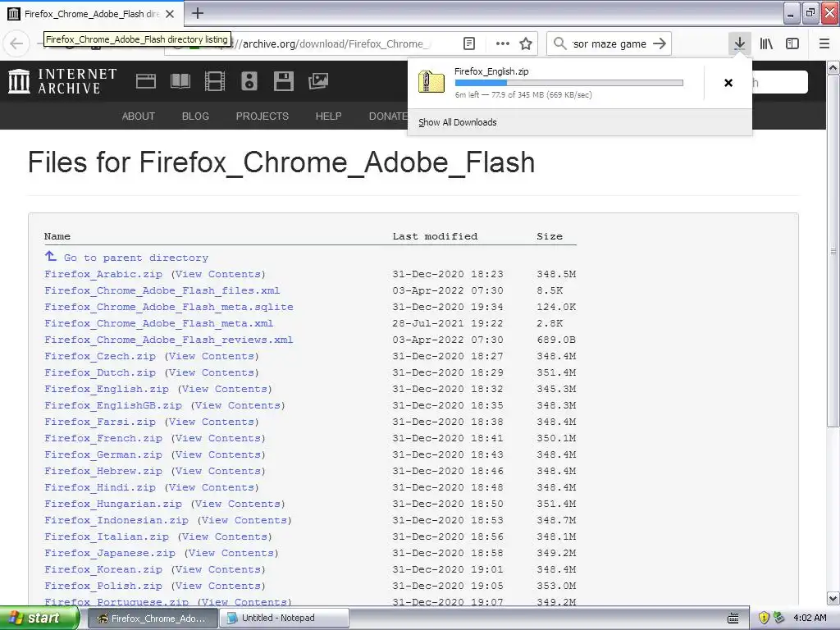The image size is (840, 630).
Task: Open the Internet Archive texts book icon
Action: tap(180, 81)
